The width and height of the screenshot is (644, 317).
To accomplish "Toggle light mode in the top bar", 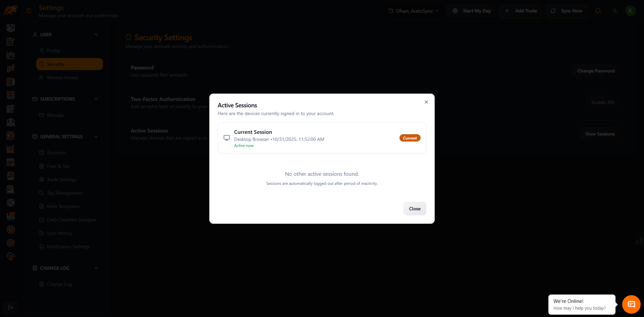I will click(x=615, y=10).
